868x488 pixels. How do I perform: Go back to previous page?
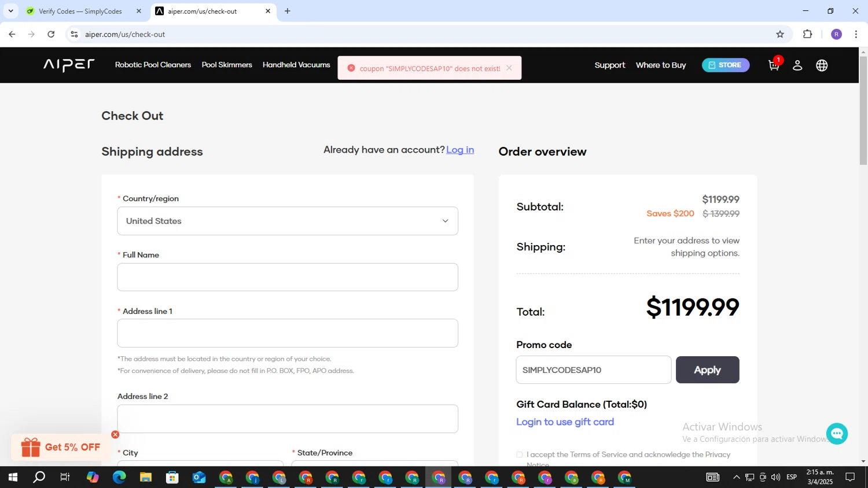(12, 34)
